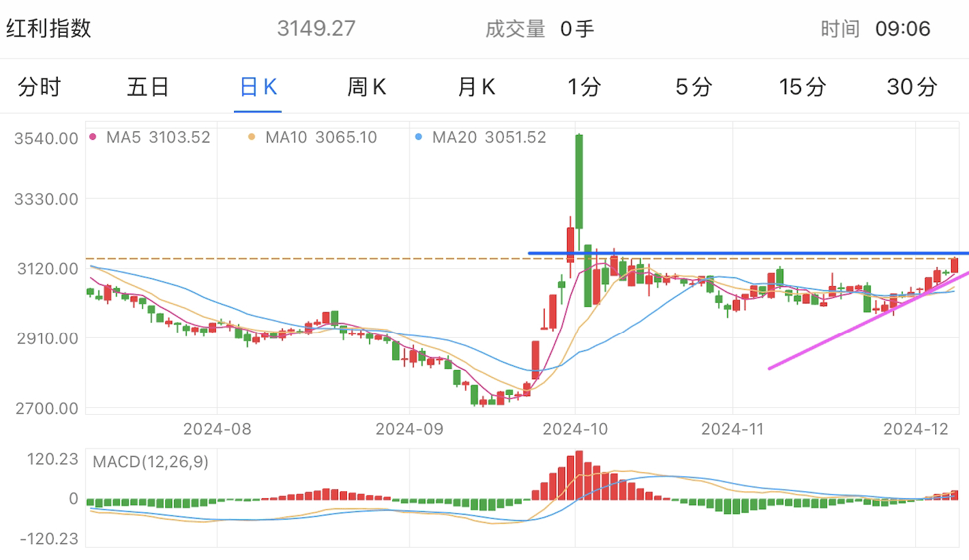
Task: Click the 2024-08 date axis label
Action: click(x=217, y=429)
